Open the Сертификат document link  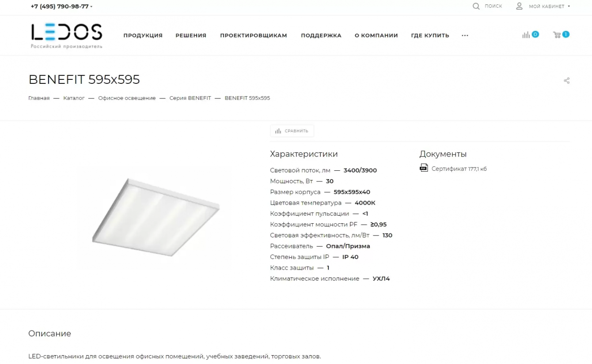[x=459, y=169]
